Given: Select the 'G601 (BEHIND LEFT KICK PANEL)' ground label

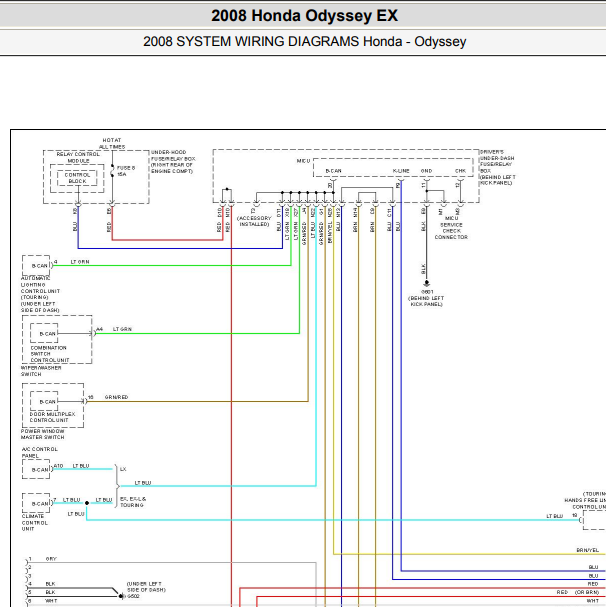Looking at the screenshot, I should 426,298.
